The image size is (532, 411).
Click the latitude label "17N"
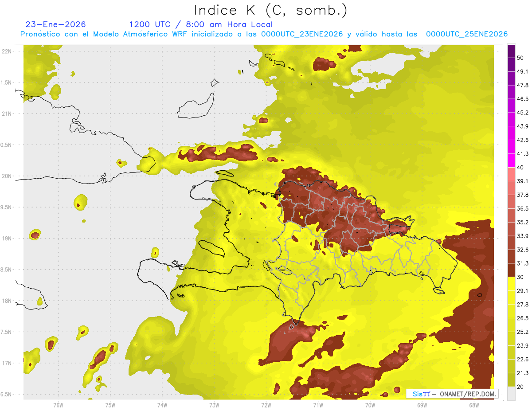click(8, 363)
